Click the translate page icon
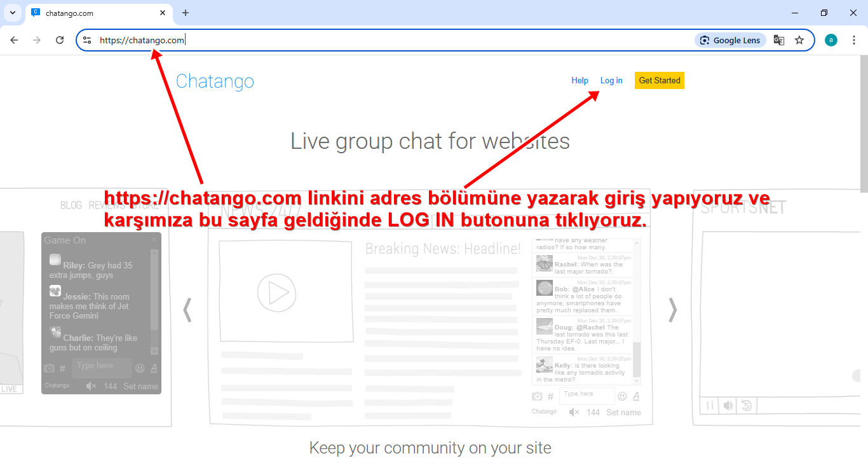Viewport: 868px width, 463px height. pyautogui.click(x=779, y=40)
